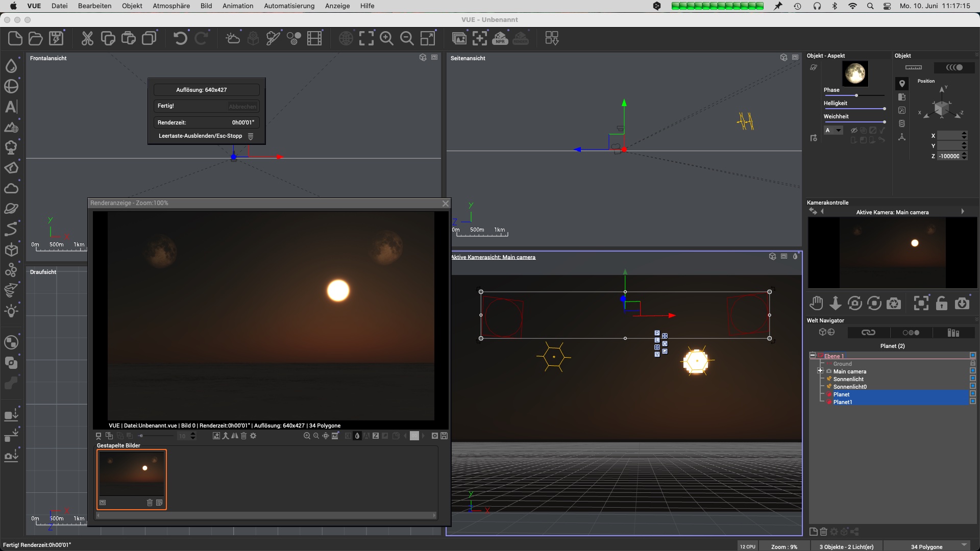980x551 pixels.
Task: Toggle visibility square for Sonnenlicht layer item
Action: pyautogui.click(x=973, y=379)
